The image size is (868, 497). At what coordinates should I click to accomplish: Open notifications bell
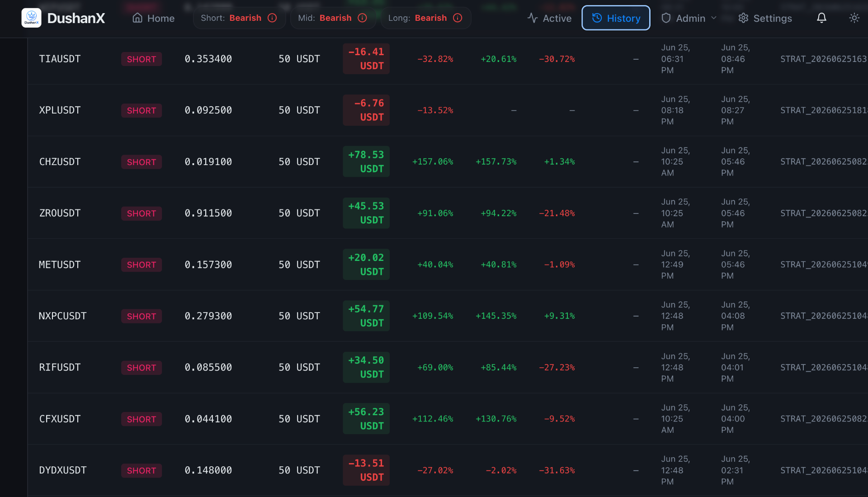click(821, 18)
